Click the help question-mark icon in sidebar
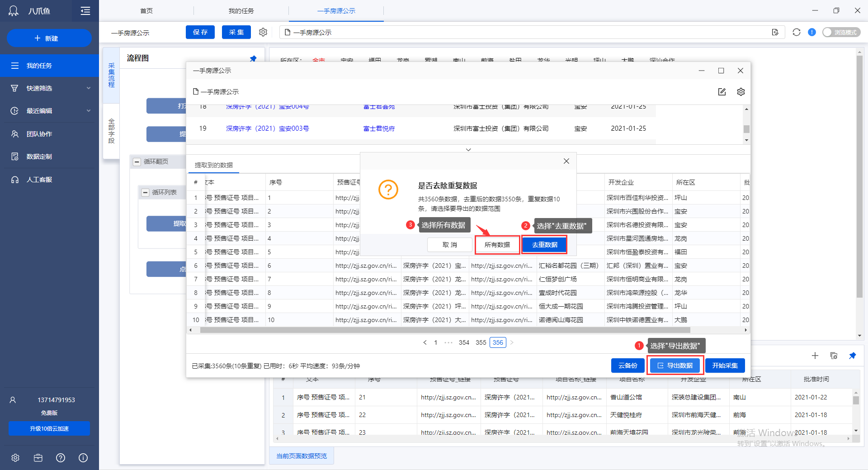 (61, 458)
